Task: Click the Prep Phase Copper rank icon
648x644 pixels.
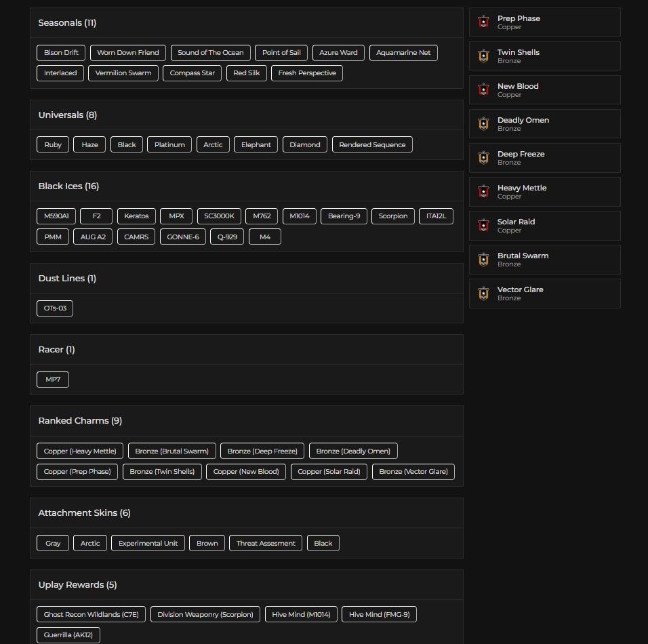Action: (x=483, y=22)
